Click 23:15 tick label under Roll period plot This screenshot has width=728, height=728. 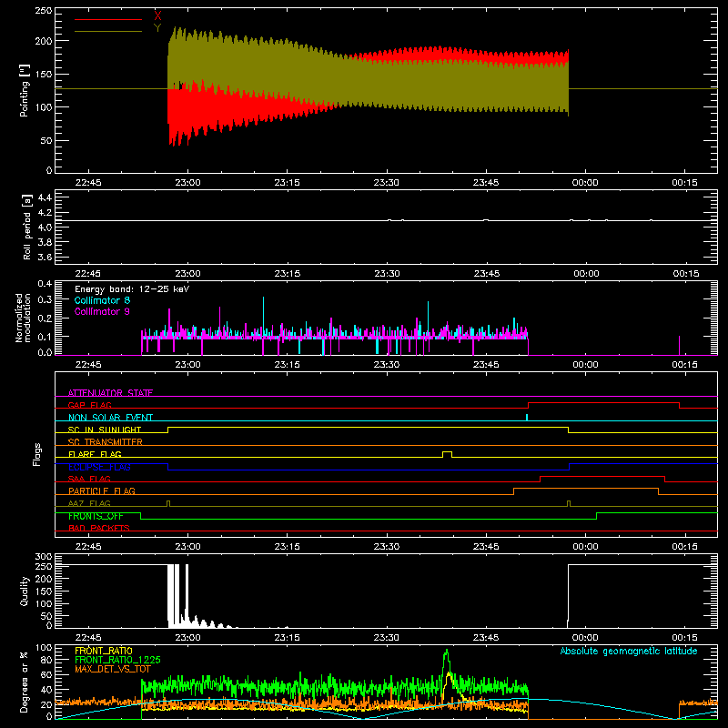(288, 274)
